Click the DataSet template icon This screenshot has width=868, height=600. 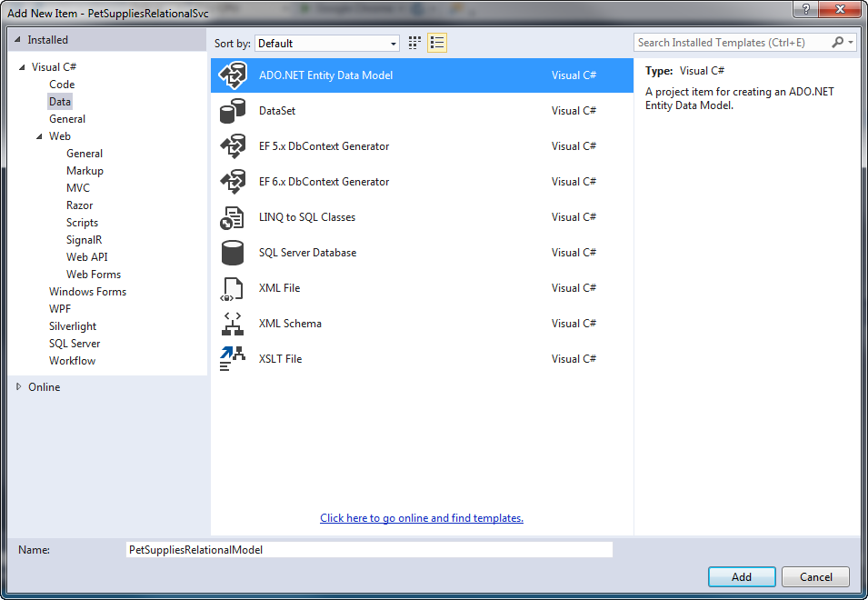(233, 111)
